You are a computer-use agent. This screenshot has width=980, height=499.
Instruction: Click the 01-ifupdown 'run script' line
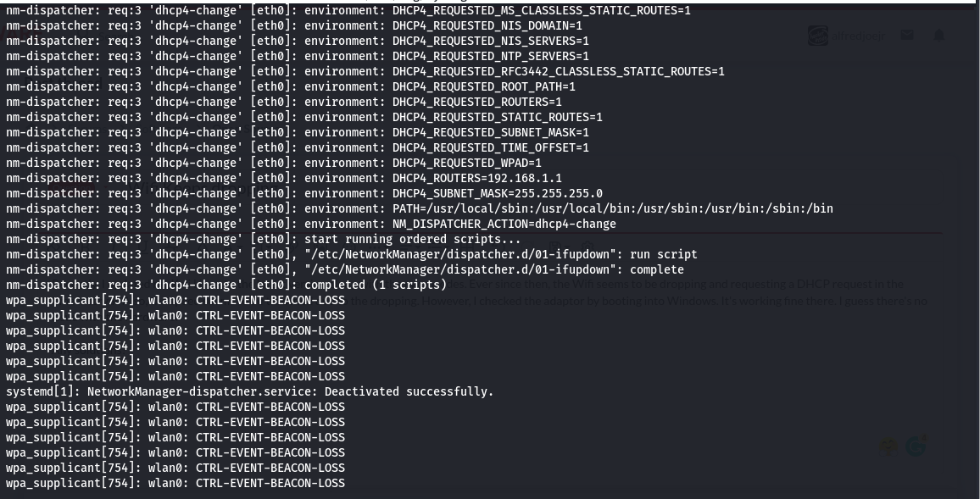(x=351, y=254)
